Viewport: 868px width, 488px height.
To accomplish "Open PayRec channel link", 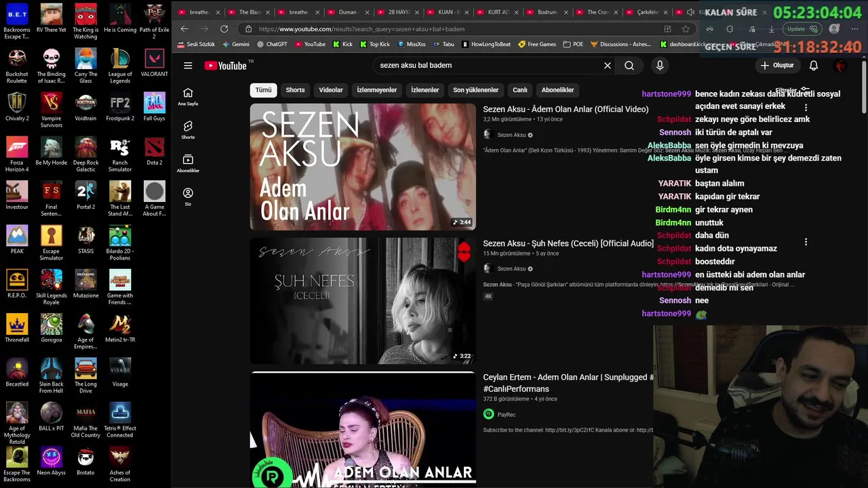I will [506, 414].
